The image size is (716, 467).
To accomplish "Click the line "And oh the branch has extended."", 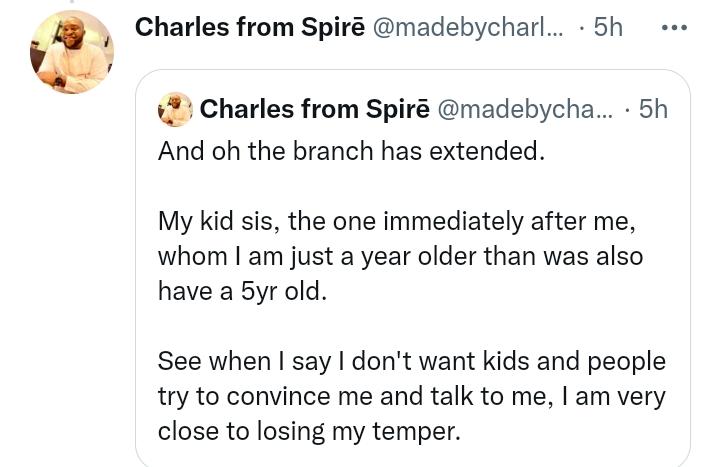I will click(x=351, y=151).
